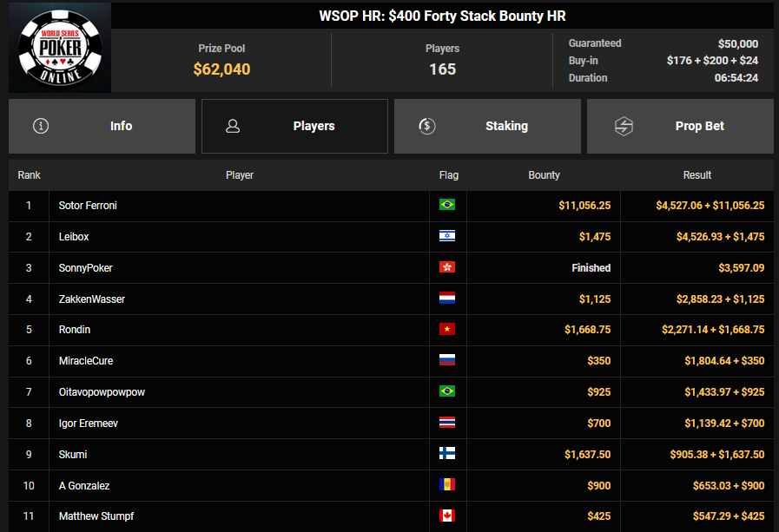
Task: Click the Canada flag for Matthew Stumpf
Action: tap(447, 516)
